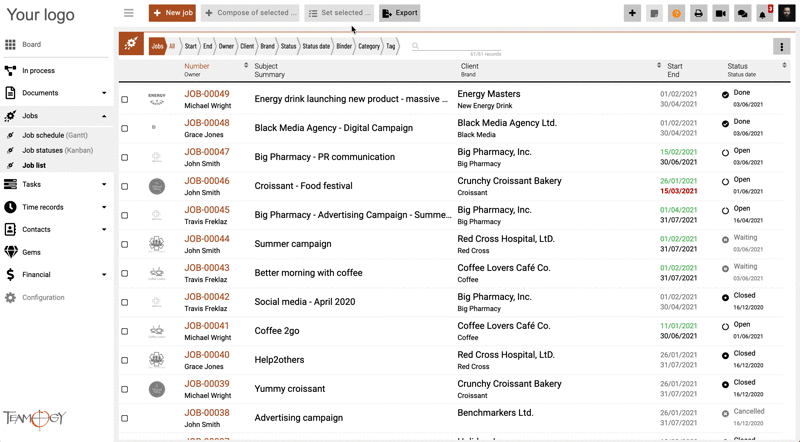Click the orange Jobs gear icon
The width and height of the screenshot is (800, 442).
[131, 43]
